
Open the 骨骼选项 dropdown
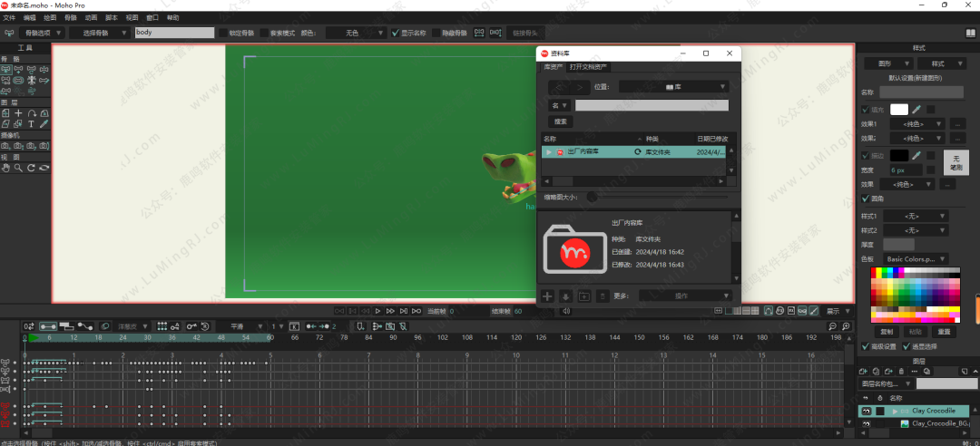pos(41,33)
